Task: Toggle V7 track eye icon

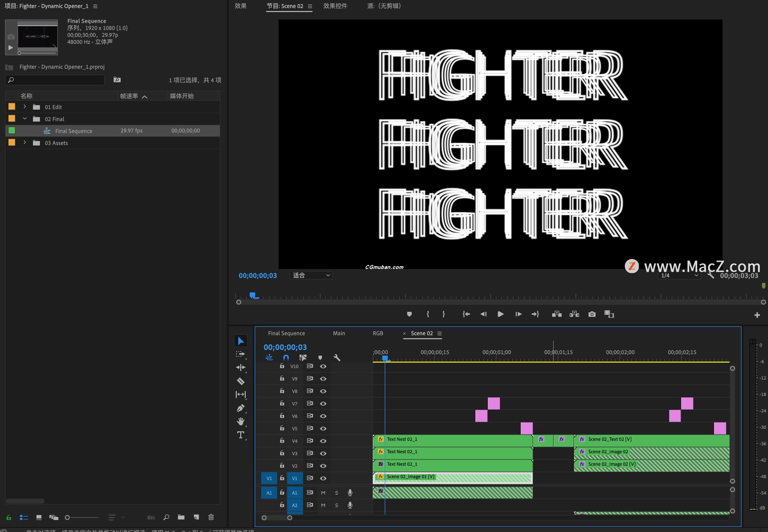Action: click(x=323, y=404)
